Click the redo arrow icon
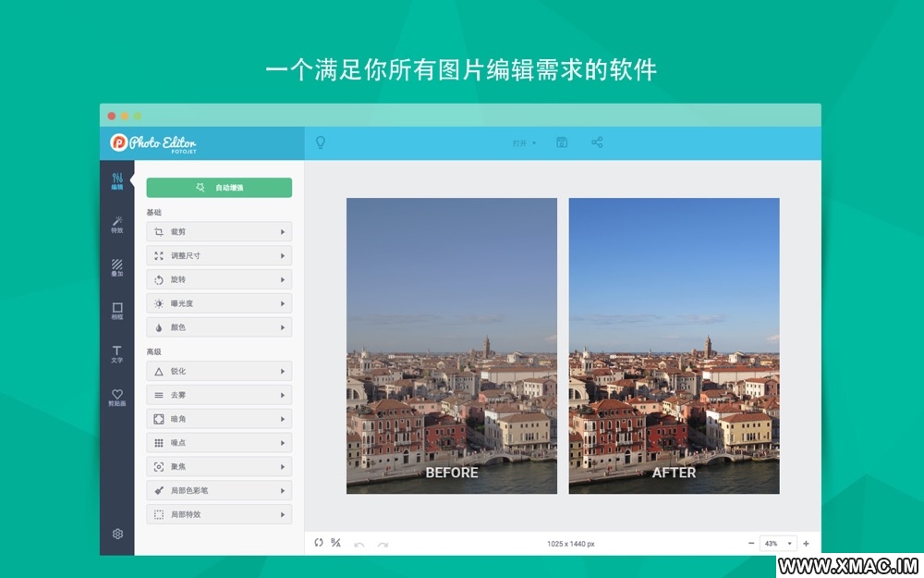The image size is (924, 578). point(383,545)
